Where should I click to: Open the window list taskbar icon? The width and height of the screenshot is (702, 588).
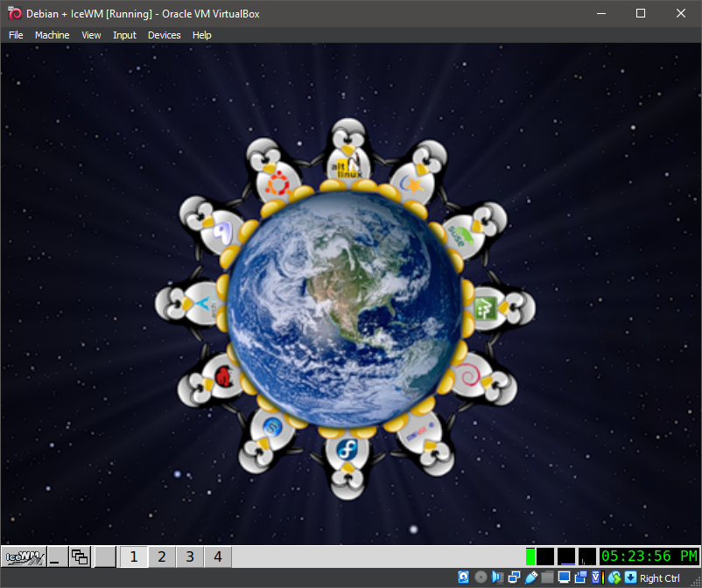[x=81, y=556]
